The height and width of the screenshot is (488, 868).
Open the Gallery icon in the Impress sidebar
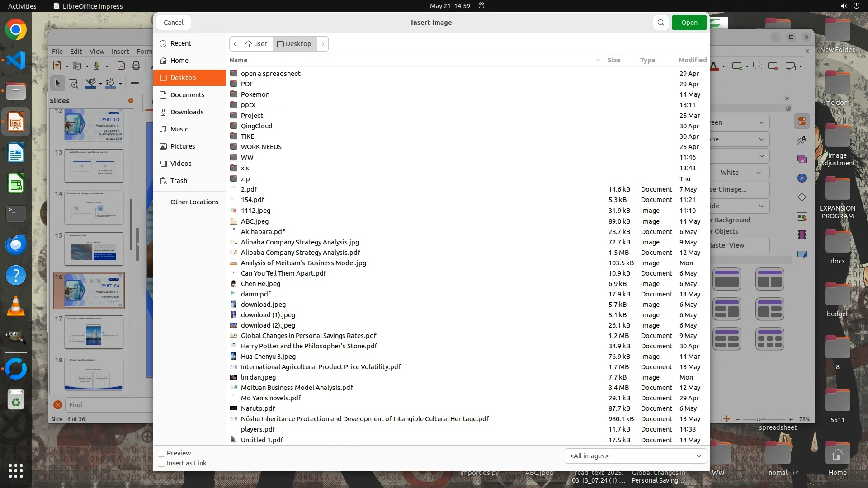(x=802, y=159)
